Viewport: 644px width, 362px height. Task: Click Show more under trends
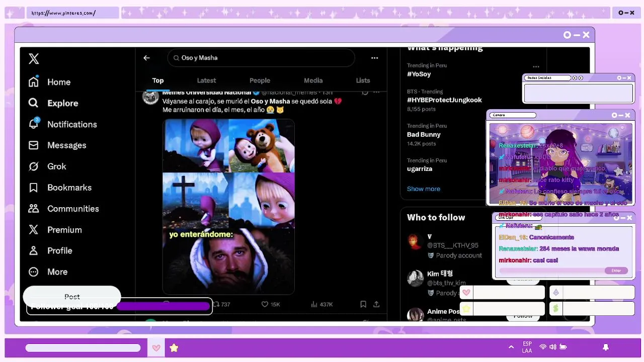[x=424, y=189]
